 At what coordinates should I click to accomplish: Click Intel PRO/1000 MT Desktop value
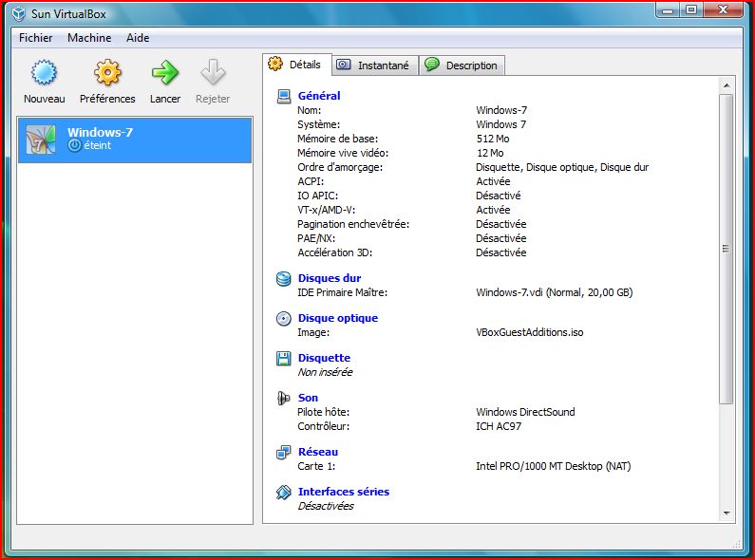tap(554, 466)
